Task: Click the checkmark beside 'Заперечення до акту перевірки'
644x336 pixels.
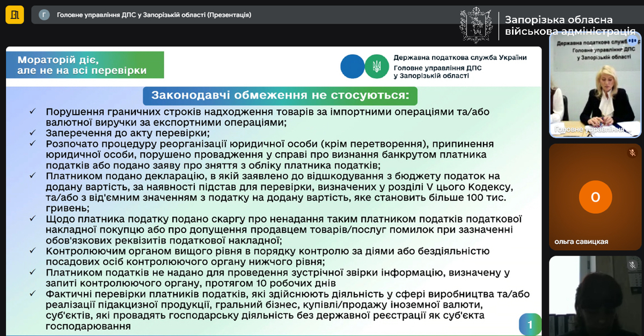Action: pyautogui.click(x=33, y=133)
